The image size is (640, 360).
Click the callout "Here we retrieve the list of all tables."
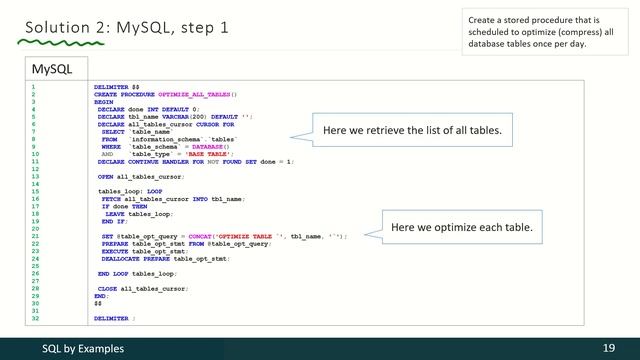tap(412, 130)
